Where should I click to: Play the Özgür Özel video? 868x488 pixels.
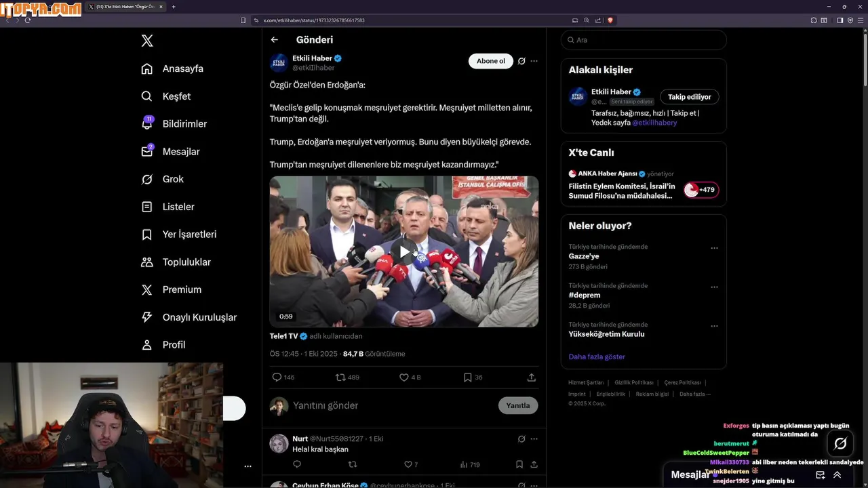point(404,252)
